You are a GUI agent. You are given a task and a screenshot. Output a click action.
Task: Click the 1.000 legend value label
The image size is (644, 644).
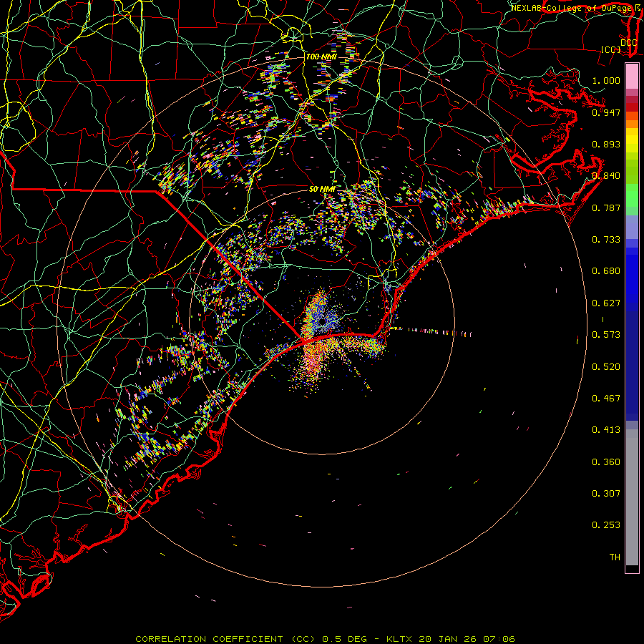(606, 80)
